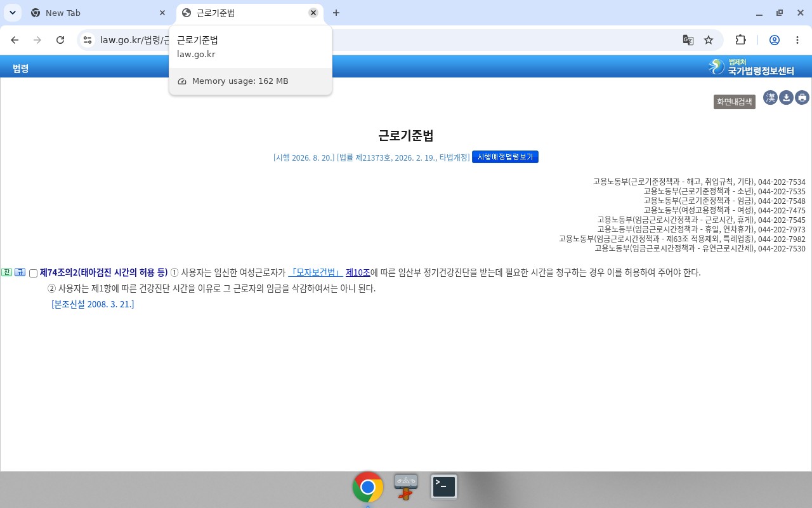This screenshot has height=508, width=812.
Task: Tick the checkbox before 제74조의2
Action: click(x=33, y=274)
